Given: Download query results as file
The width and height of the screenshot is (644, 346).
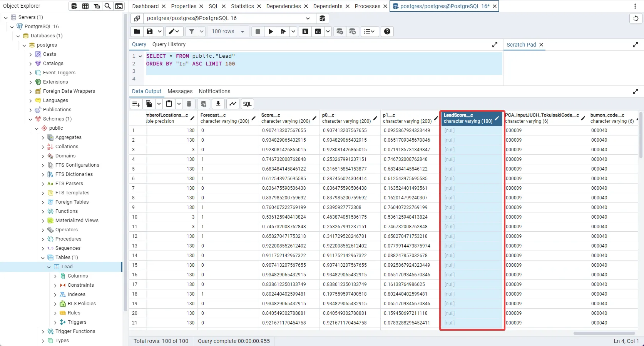Looking at the screenshot, I should [x=218, y=104].
